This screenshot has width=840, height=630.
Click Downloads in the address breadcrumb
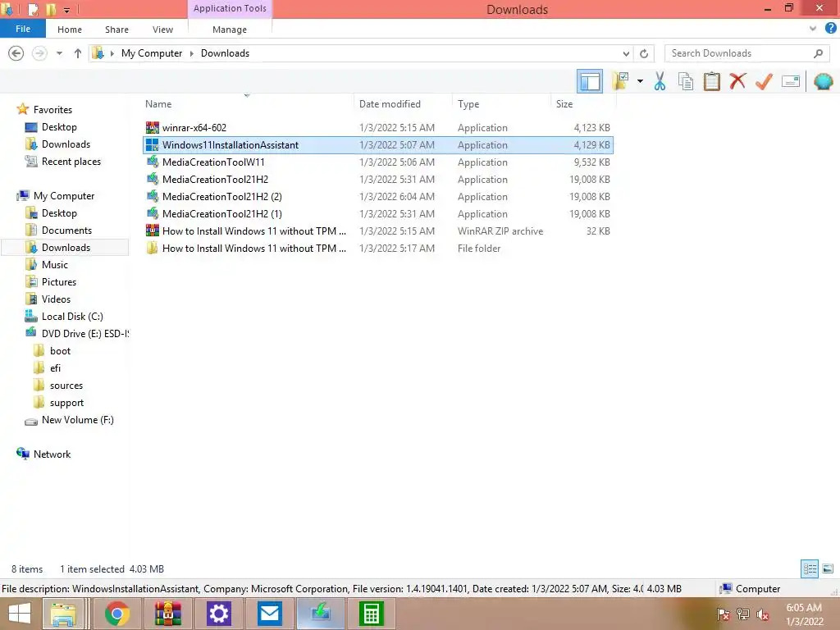click(225, 53)
